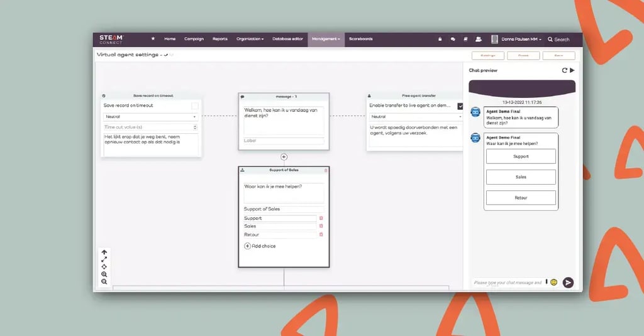Image resolution: width=644 pixels, height=336 pixels.
Task: Click the favorites star in navbar
Action: point(153,38)
